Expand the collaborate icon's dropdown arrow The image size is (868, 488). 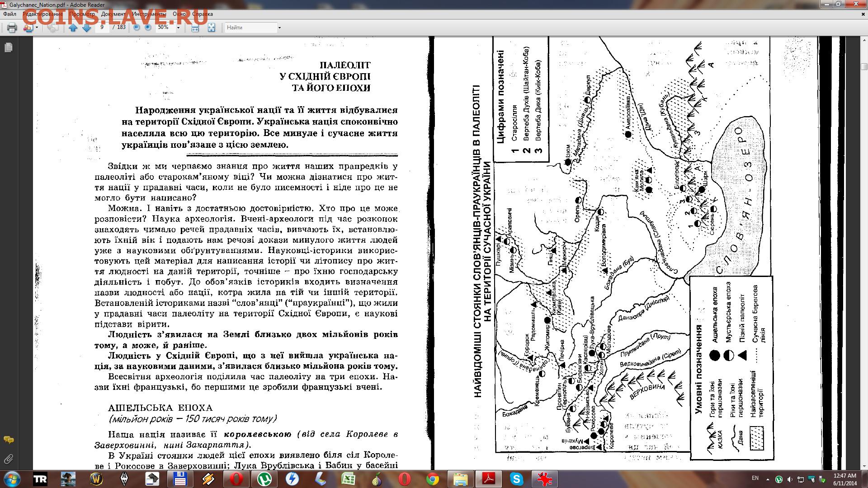pos(36,28)
